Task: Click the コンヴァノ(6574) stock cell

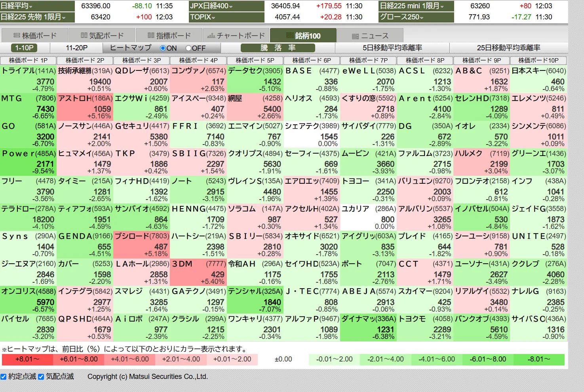Action: pyautogui.click(x=198, y=79)
